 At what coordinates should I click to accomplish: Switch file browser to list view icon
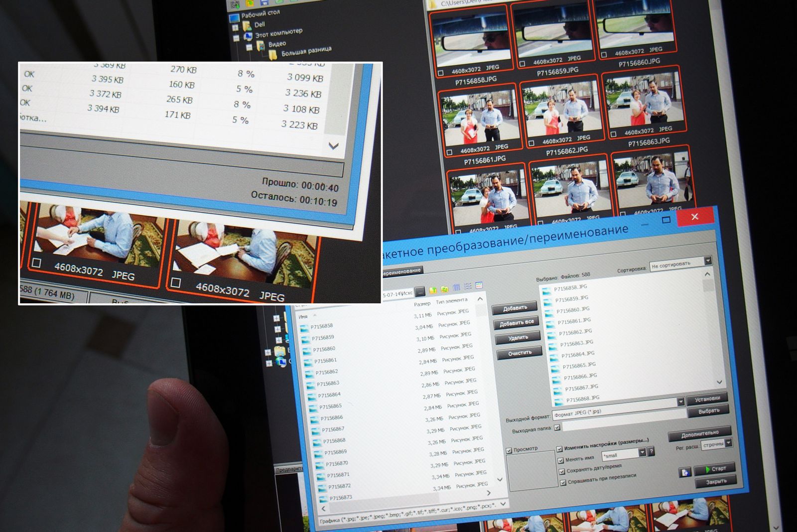pyautogui.click(x=468, y=286)
